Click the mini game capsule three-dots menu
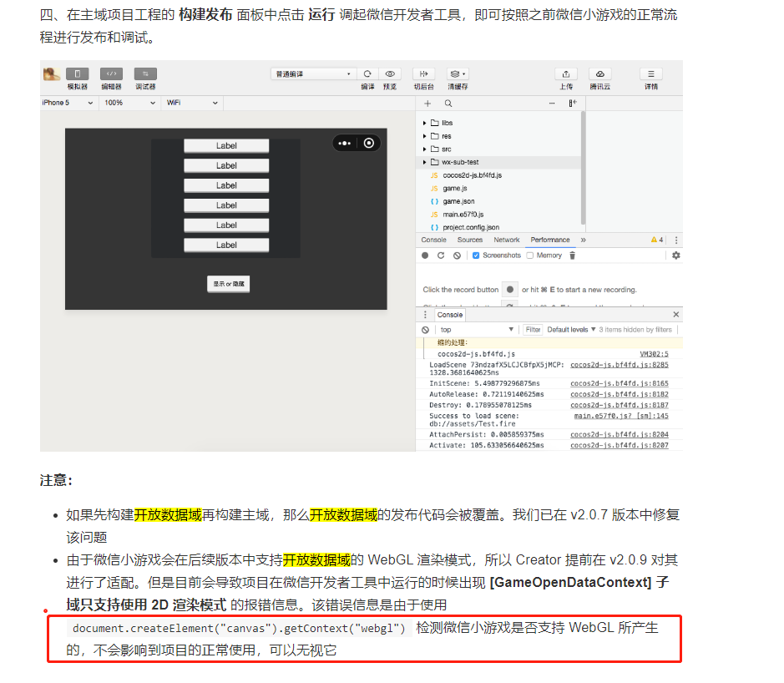 click(345, 144)
